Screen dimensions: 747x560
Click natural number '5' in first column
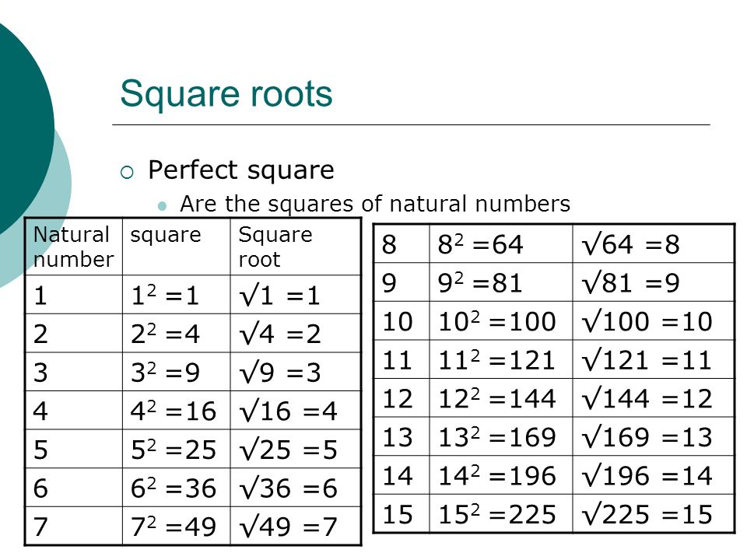click(x=74, y=449)
